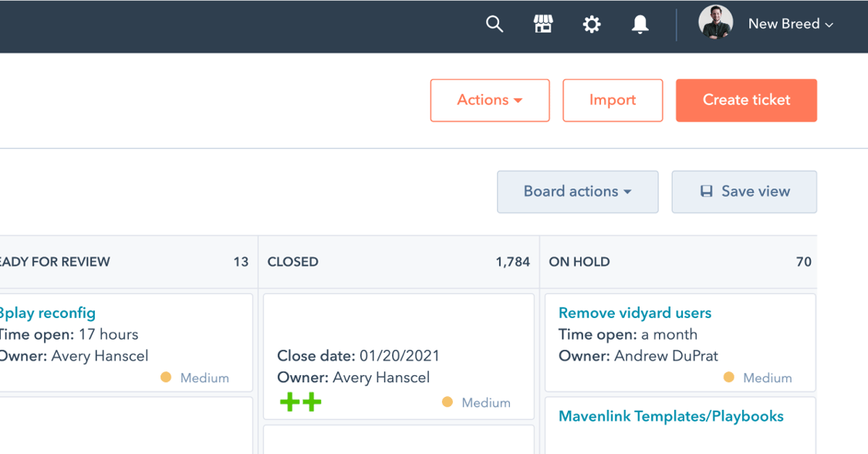This screenshot has width=868, height=454.
Task: Open the 3play reconfig ticket
Action: tap(49, 313)
